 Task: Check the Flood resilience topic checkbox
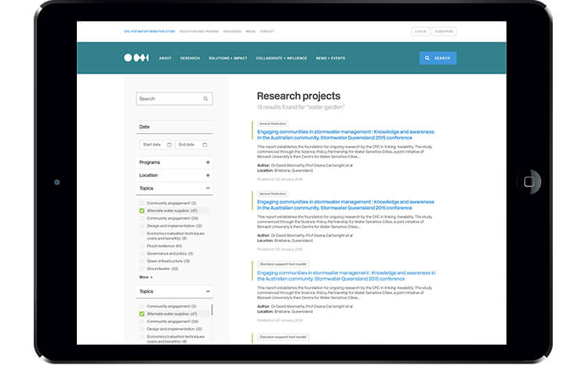(x=142, y=246)
